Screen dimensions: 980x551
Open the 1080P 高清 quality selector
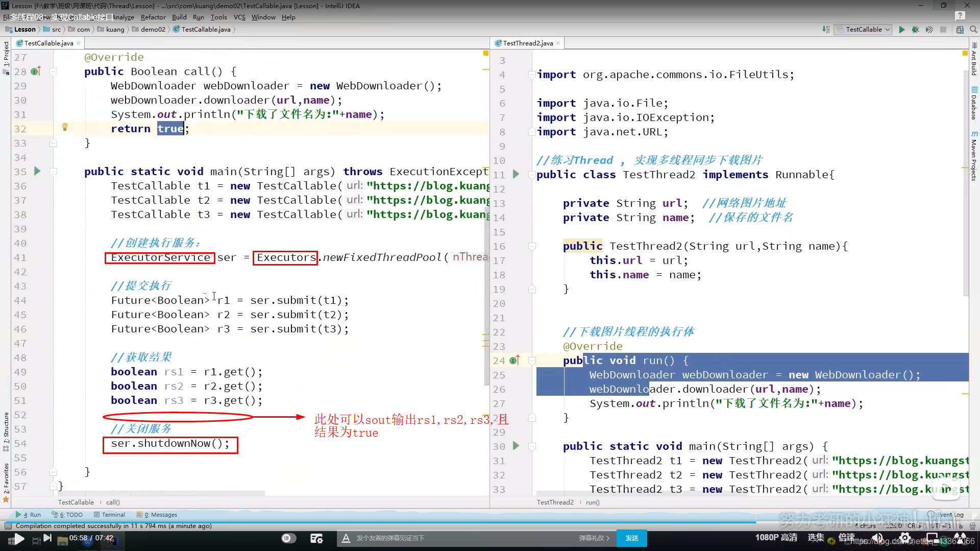pyautogui.click(x=776, y=537)
